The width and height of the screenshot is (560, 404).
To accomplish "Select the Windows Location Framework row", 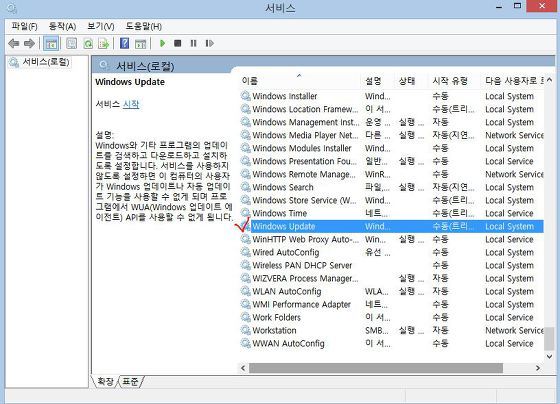I will tap(392, 109).
